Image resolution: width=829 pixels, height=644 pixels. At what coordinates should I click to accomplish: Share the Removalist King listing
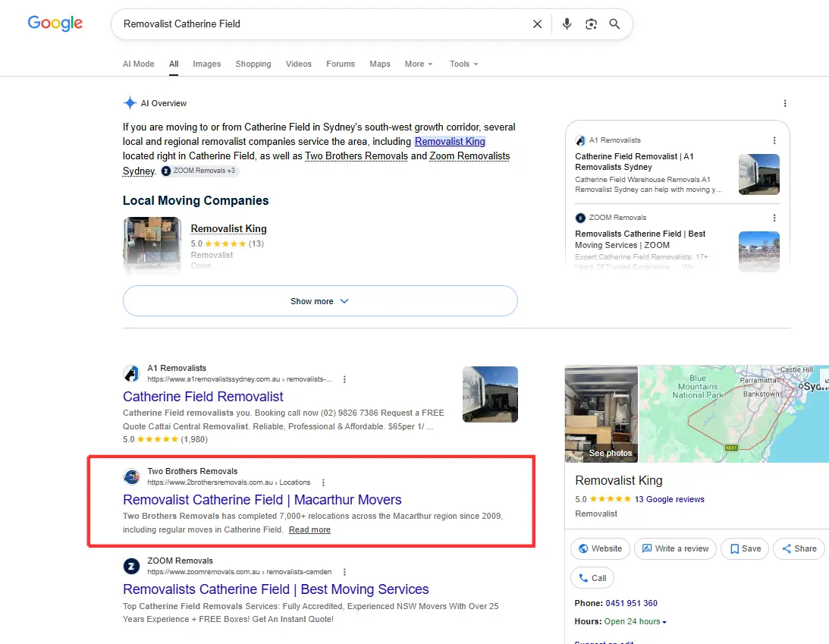pyautogui.click(x=799, y=549)
